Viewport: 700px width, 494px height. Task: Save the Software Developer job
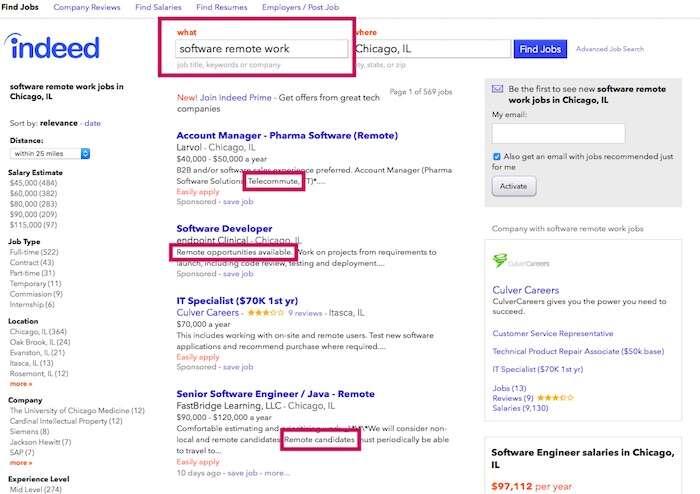point(238,274)
